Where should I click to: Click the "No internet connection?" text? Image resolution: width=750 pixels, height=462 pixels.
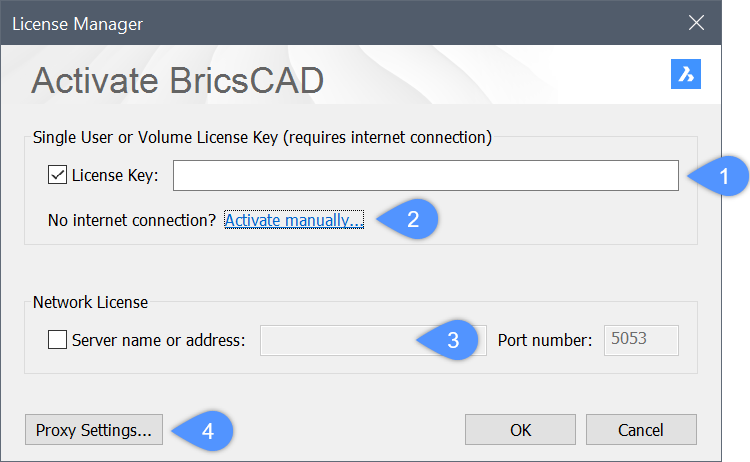[132, 220]
